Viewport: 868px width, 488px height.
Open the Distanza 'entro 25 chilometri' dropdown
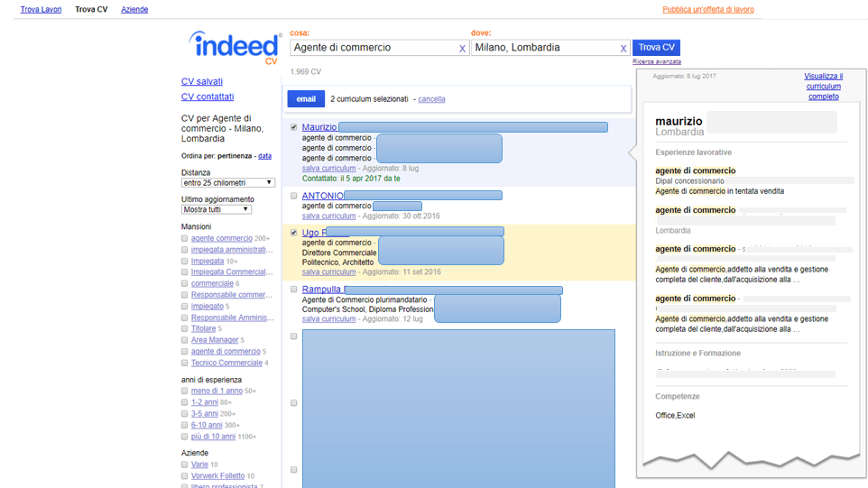click(227, 183)
